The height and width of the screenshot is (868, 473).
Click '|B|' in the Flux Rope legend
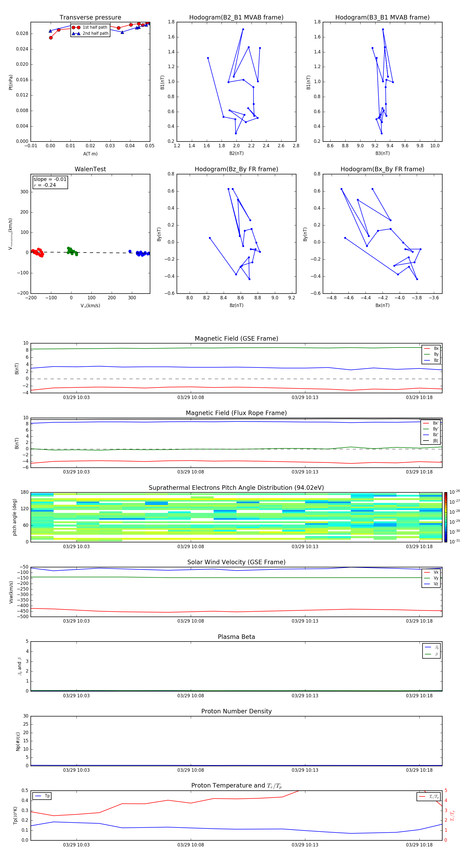pos(435,441)
